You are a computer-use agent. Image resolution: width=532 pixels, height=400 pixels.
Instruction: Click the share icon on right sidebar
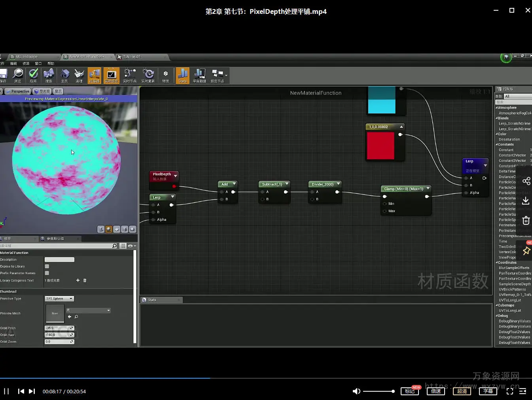pyautogui.click(x=526, y=181)
